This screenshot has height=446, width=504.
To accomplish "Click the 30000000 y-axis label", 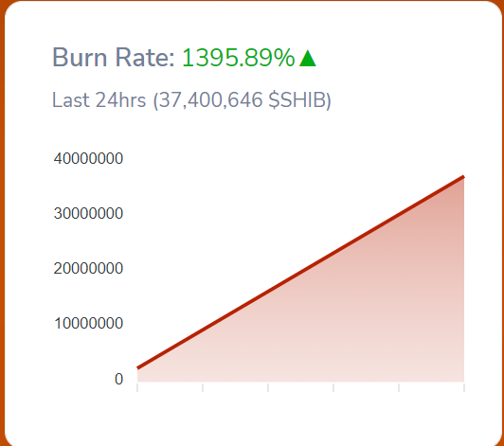I will click(88, 213).
